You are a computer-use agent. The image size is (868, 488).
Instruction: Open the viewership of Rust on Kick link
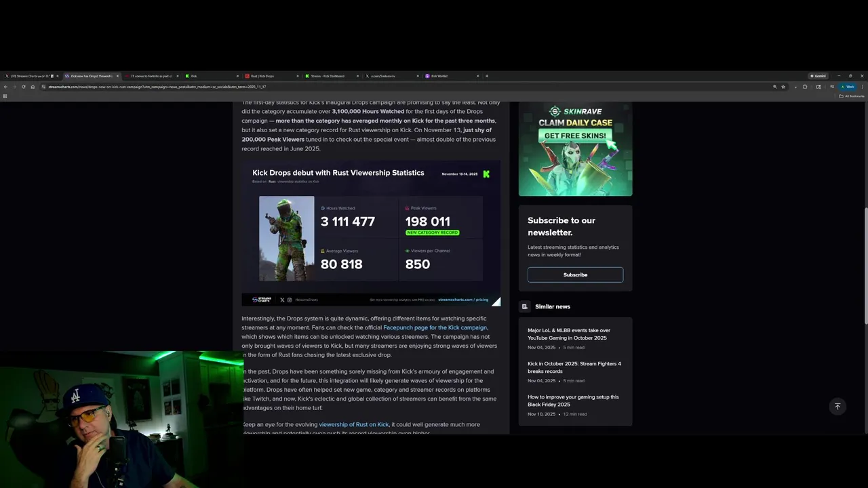click(354, 424)
